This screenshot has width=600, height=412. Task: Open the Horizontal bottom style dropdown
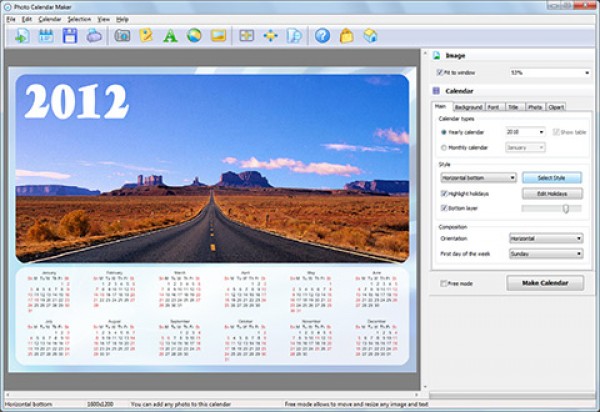tap(478, 178)
